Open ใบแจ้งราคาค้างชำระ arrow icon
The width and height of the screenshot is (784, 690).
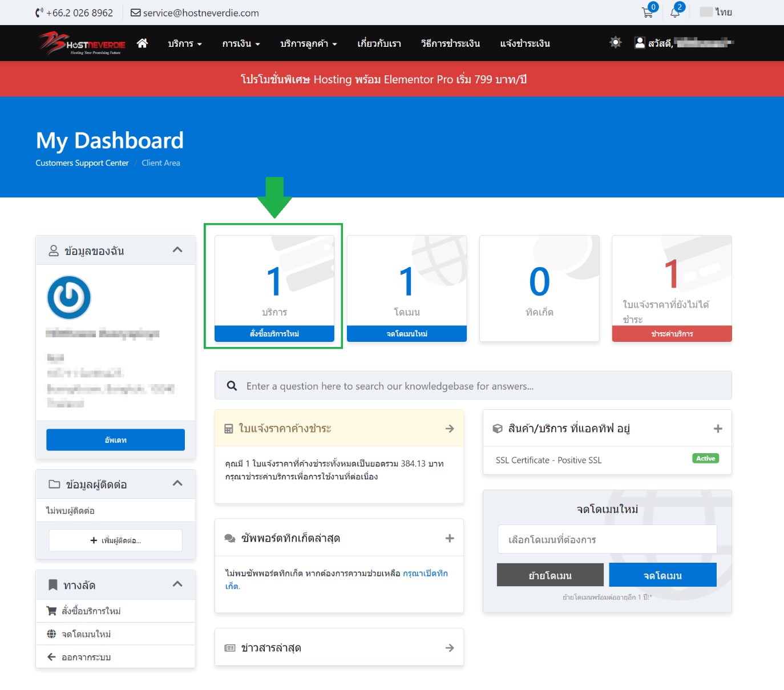click(x=450, y=429)
